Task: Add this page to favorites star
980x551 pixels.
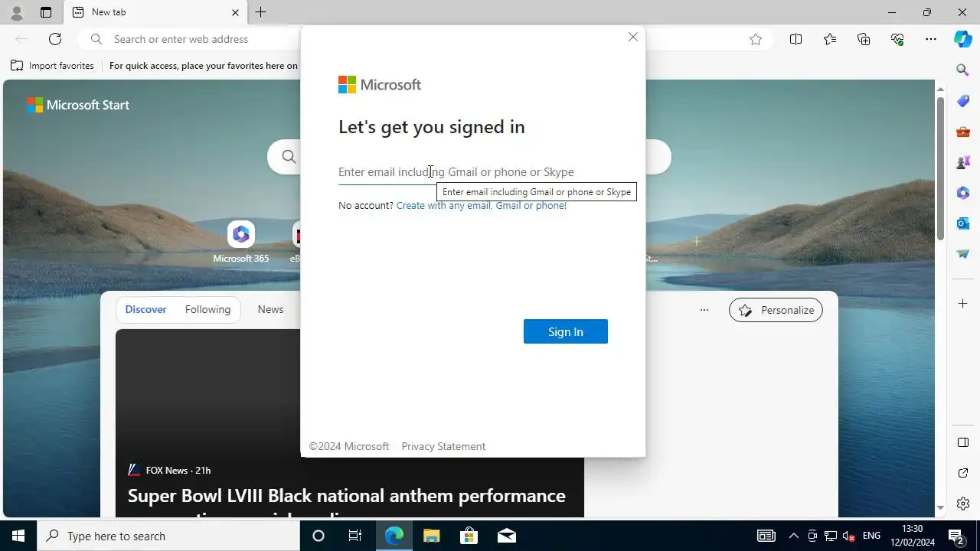Action: [x=756, y=39]
